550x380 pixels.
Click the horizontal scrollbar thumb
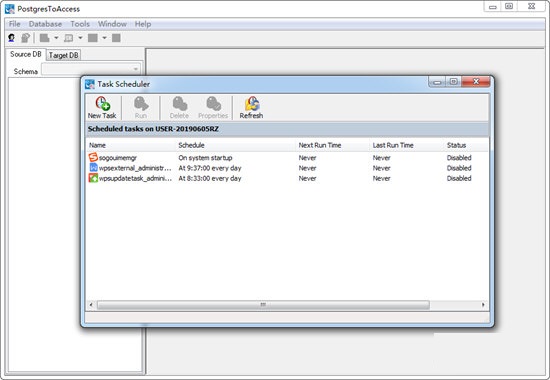[x=263, y=305]
